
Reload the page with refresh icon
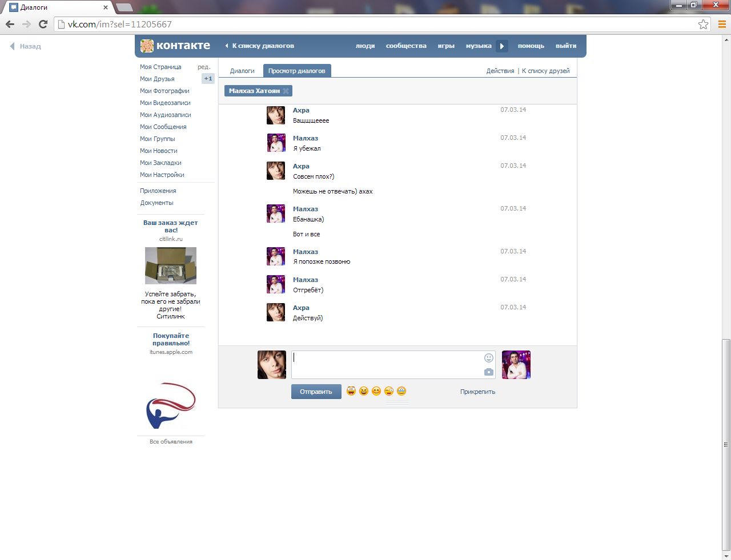[x=43, y=24]
